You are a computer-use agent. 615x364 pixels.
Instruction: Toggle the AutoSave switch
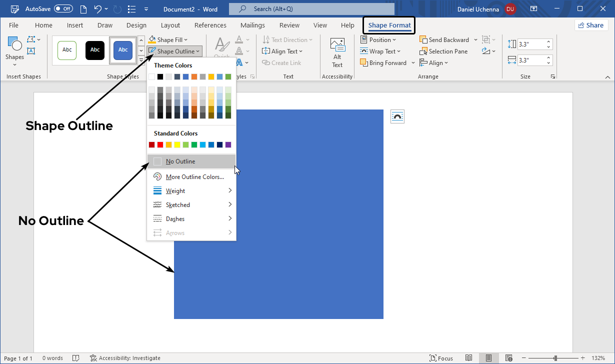pyautogui.click(x=63, y=9)
